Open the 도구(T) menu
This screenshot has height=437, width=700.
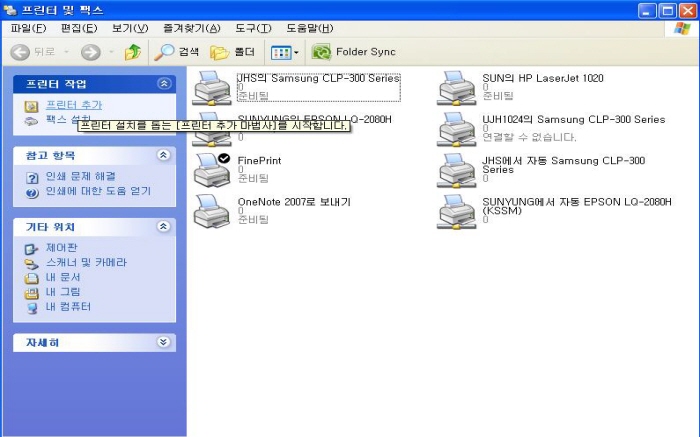pyautogui.click(x=253, y=29)
